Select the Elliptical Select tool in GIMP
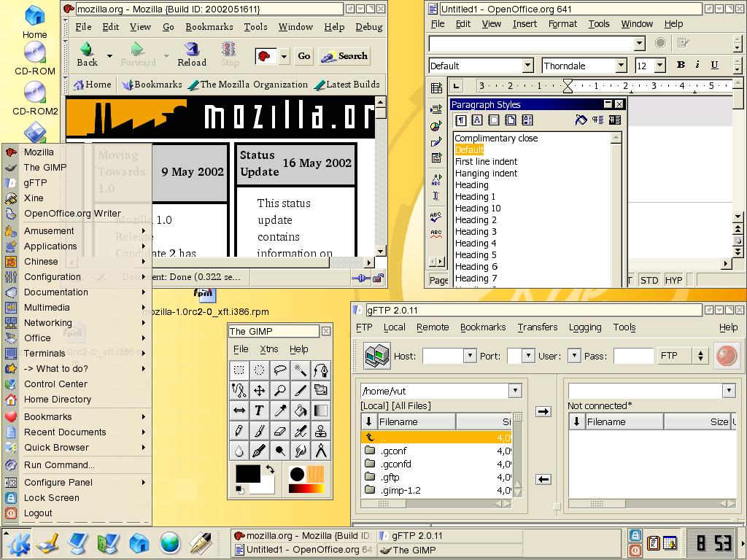Viewport: 747px width, 560px height. click(x=259, y=370)
